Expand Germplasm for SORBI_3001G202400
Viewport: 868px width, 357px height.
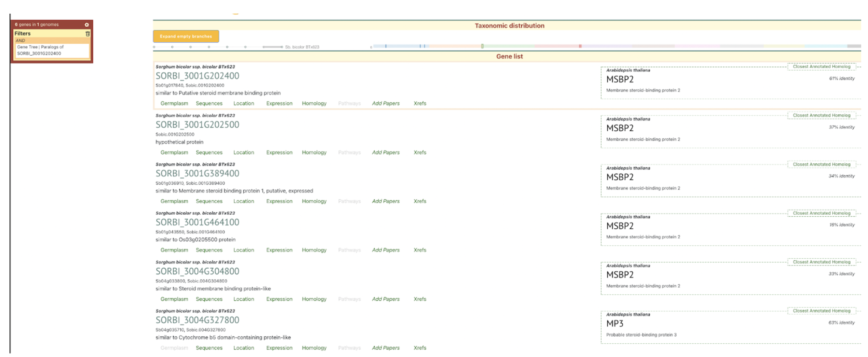[174, 103]
